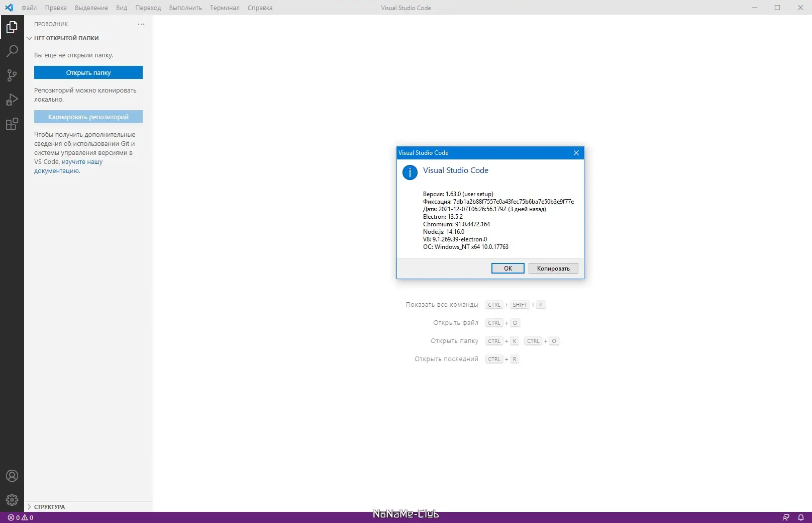Open the Search view icon
The width and height of the screenshot is (812, 523).
pos(12,51)
